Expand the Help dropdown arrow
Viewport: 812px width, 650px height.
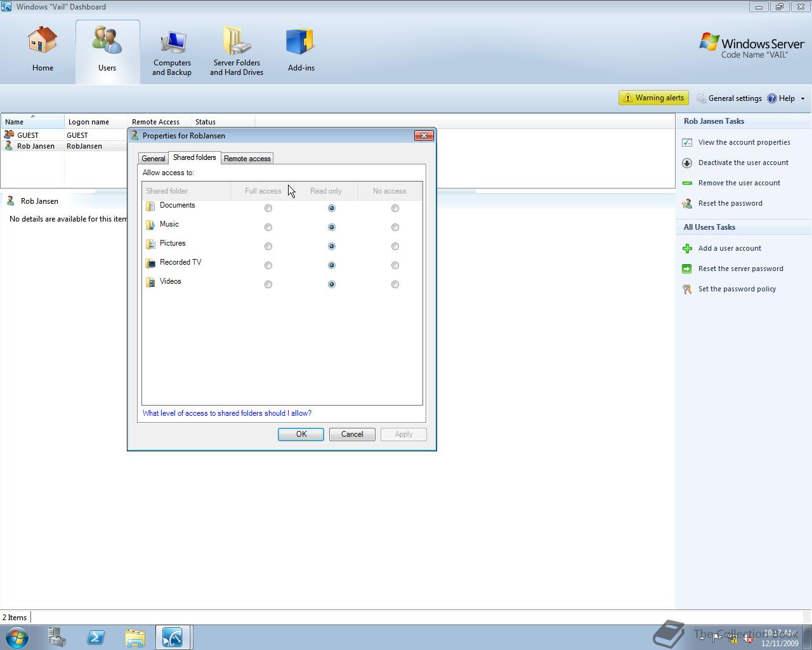(x=802, y=98)
